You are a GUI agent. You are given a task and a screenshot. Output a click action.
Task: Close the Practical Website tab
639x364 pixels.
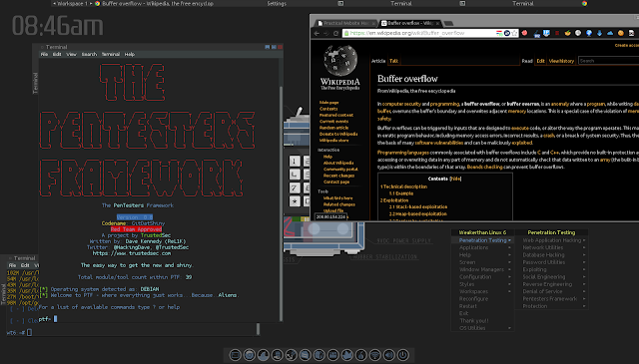point(373,24)
